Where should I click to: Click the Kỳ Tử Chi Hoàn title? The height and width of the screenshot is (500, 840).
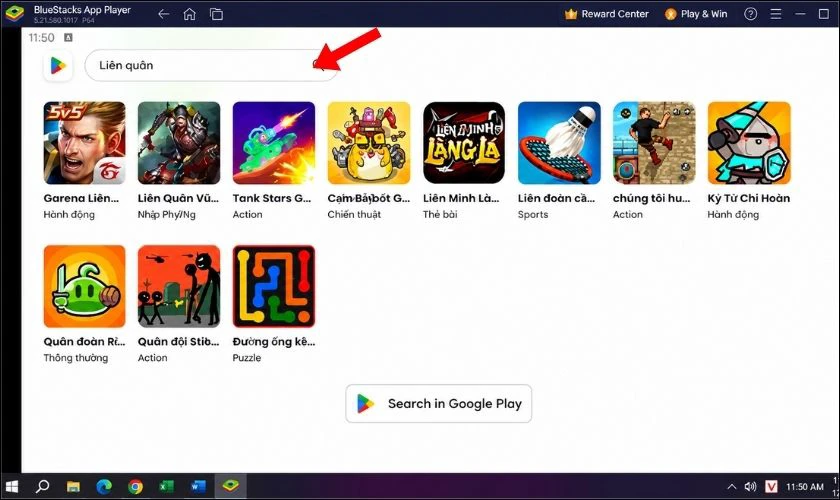(748, 198)
